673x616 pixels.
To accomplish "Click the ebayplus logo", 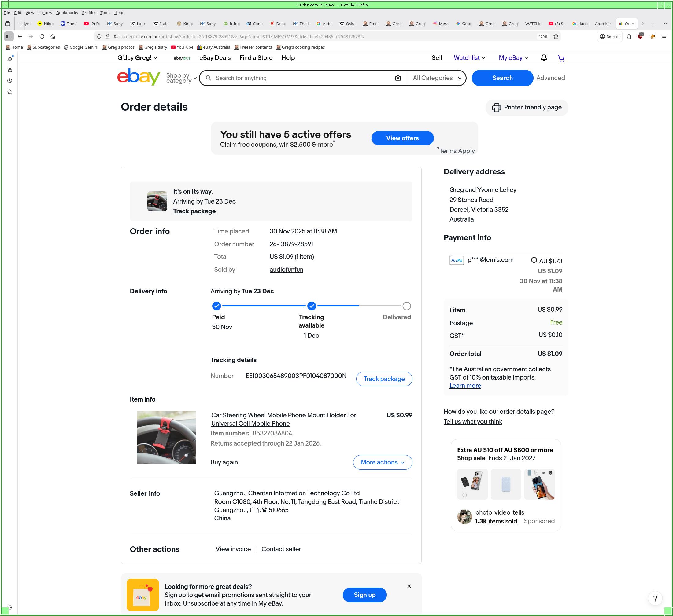I will 182,58.
